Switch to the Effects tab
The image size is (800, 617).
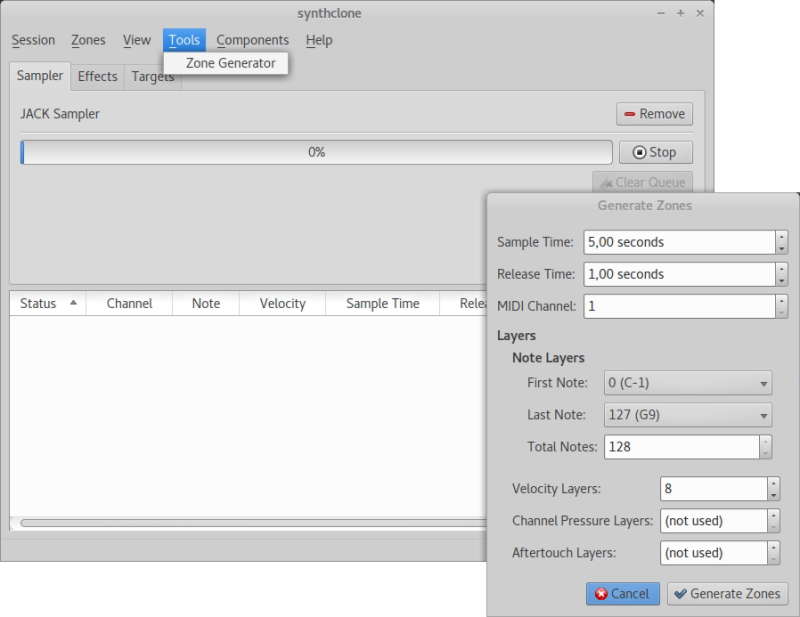97,77
